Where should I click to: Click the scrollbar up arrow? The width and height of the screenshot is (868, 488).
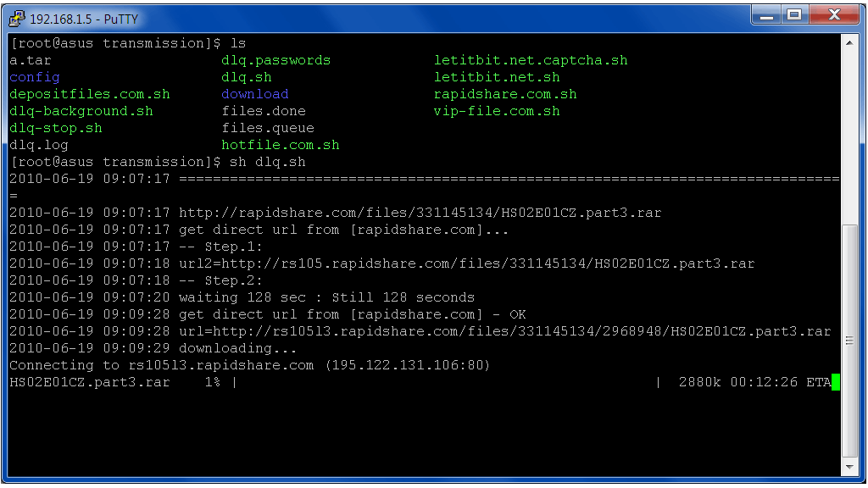(x=850, y=43)
